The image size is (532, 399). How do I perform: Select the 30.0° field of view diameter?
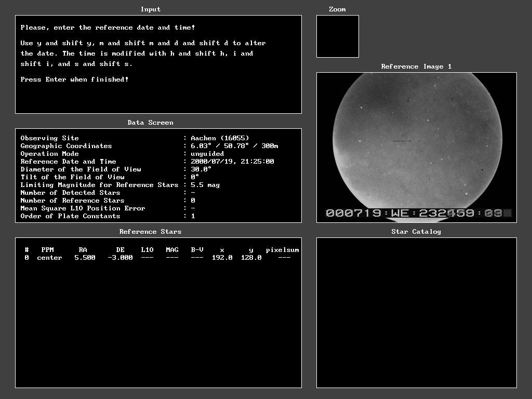(x=201, y=169)
